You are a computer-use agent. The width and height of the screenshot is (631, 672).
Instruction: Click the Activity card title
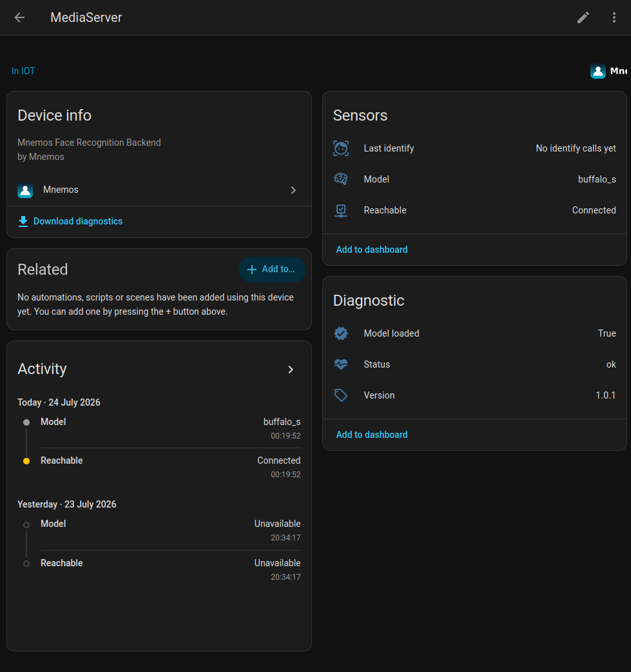pos(42,369)
